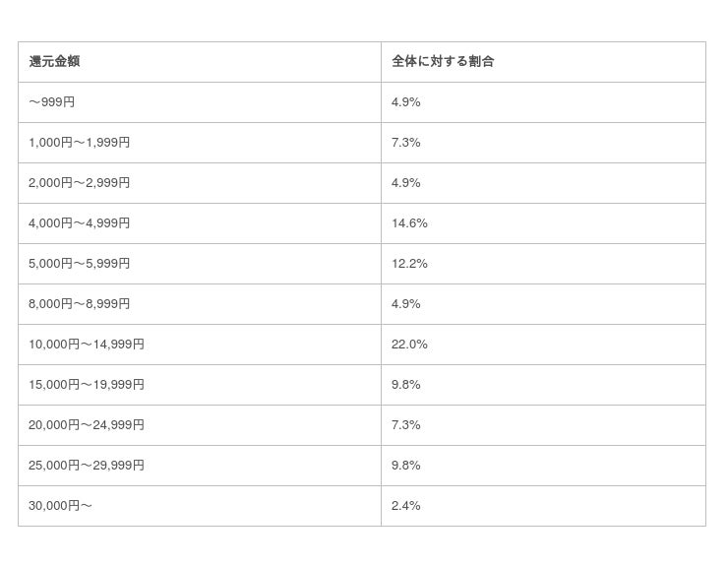Click the 2.4% percentage value
The height and width of the screenshot is (566, 728).
[x=406, y=506]
